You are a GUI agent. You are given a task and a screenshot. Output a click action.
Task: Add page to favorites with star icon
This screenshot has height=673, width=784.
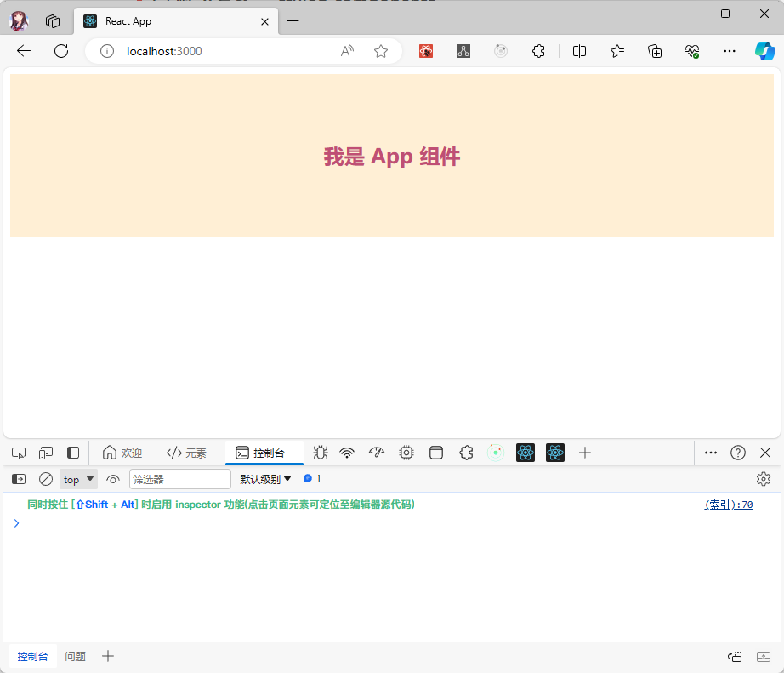tap(381, 51)
